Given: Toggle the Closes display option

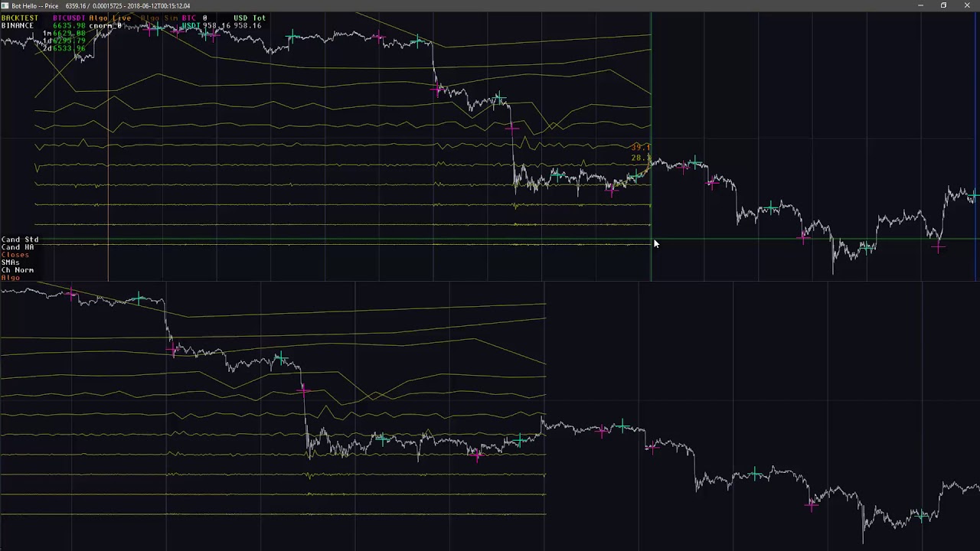Looking at the screenshot, I should [15, 255].
